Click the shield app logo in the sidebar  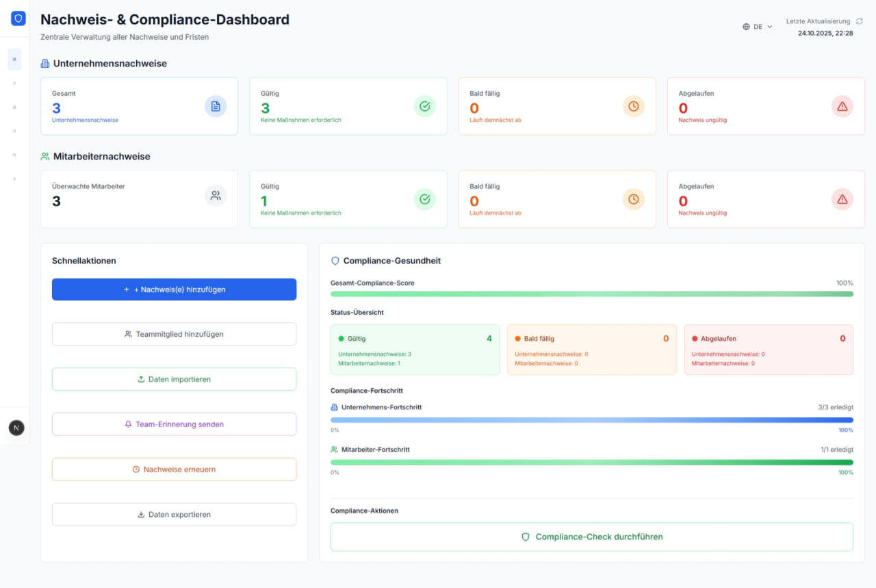17,18
